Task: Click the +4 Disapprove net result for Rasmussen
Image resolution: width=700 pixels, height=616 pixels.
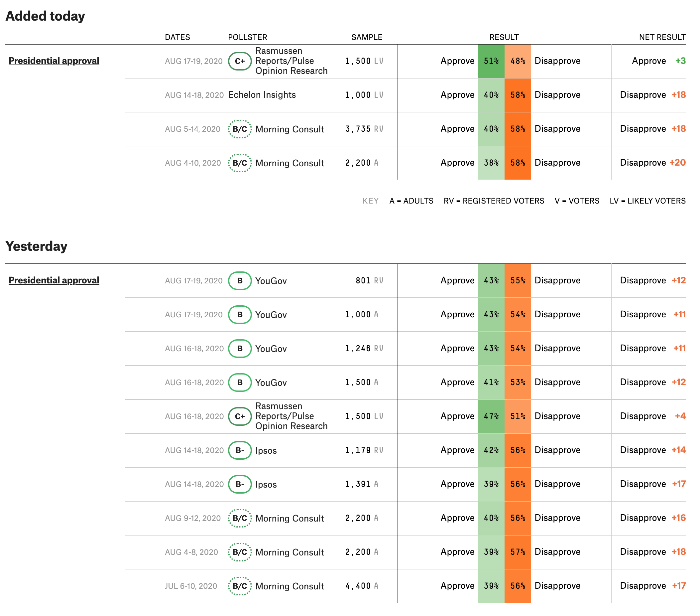Action: pos(680,416)
